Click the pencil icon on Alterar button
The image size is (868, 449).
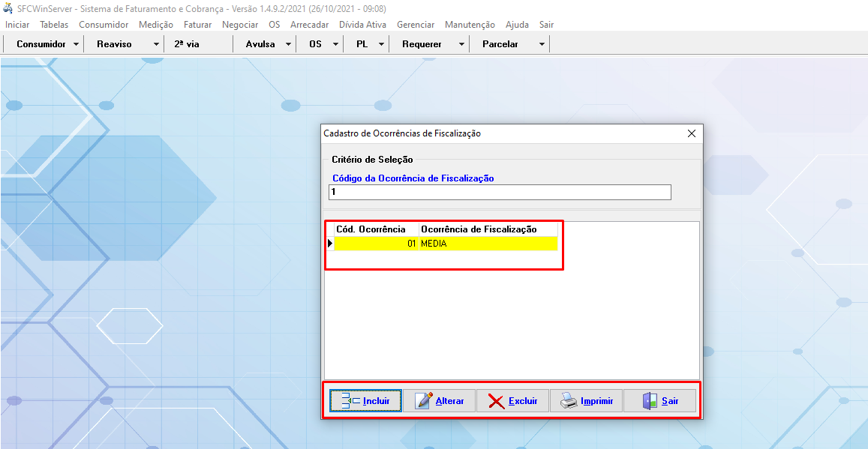click(423, 400)
